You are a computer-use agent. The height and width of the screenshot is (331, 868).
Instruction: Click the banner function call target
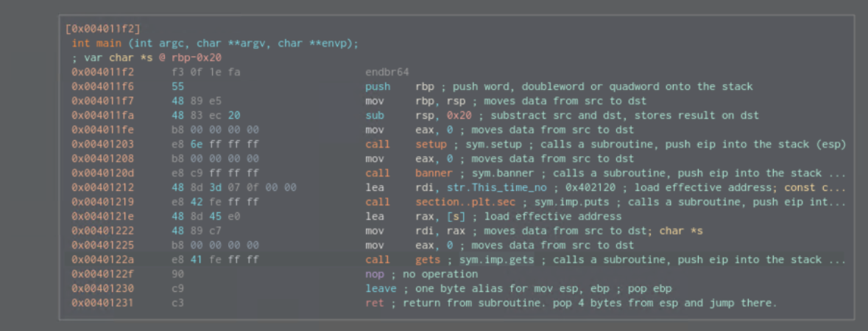[x=434, y=173]
